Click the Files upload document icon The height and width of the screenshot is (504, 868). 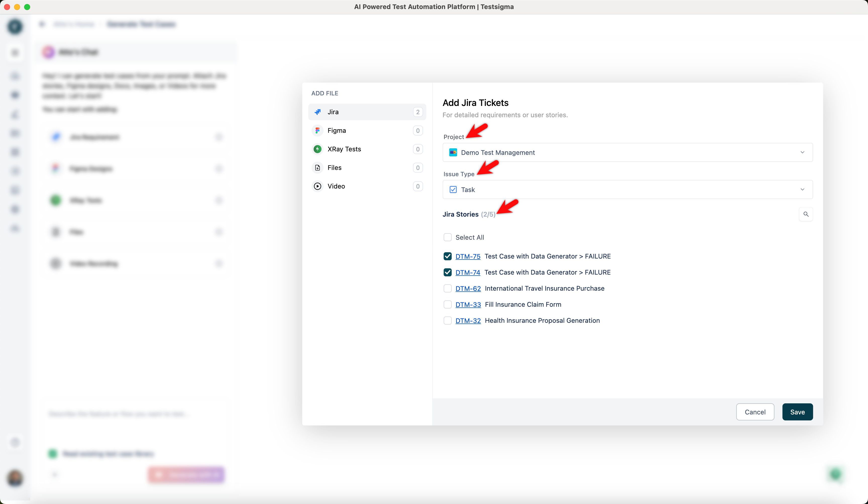(x=317, y=167)
